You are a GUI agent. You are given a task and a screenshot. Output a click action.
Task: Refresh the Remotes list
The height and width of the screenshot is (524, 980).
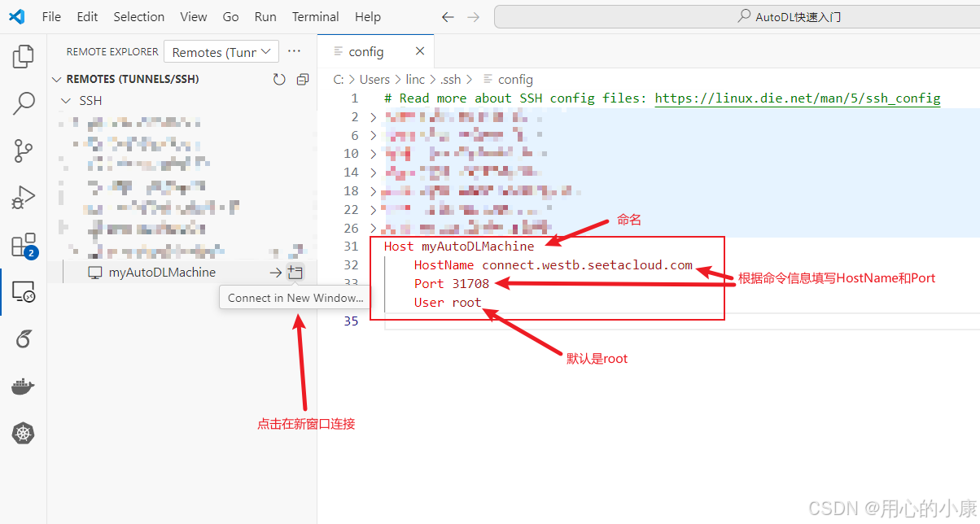[279, 79]
